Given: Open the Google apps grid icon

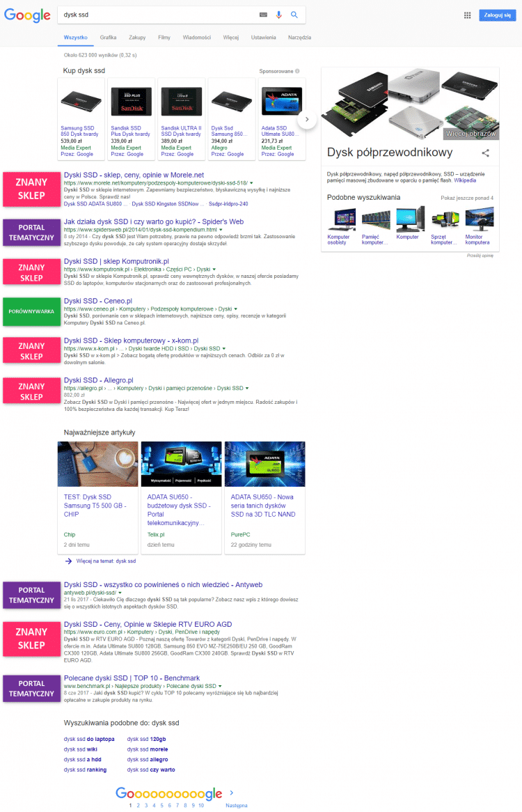Looking at the screenshot, I should (x=467, y=15).
